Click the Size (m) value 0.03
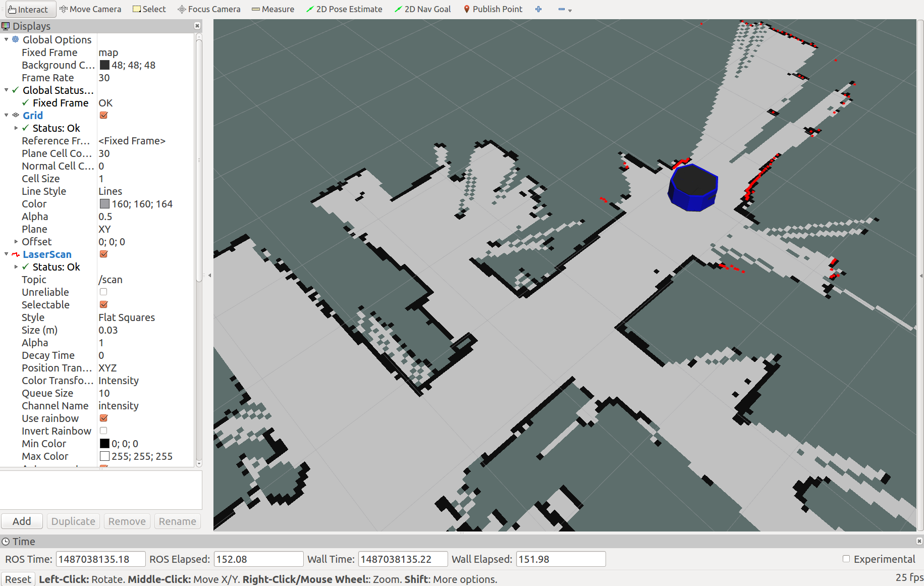 108,330
